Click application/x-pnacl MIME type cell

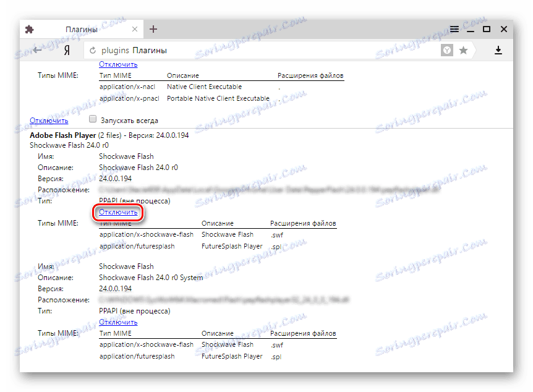click(129, 98)
